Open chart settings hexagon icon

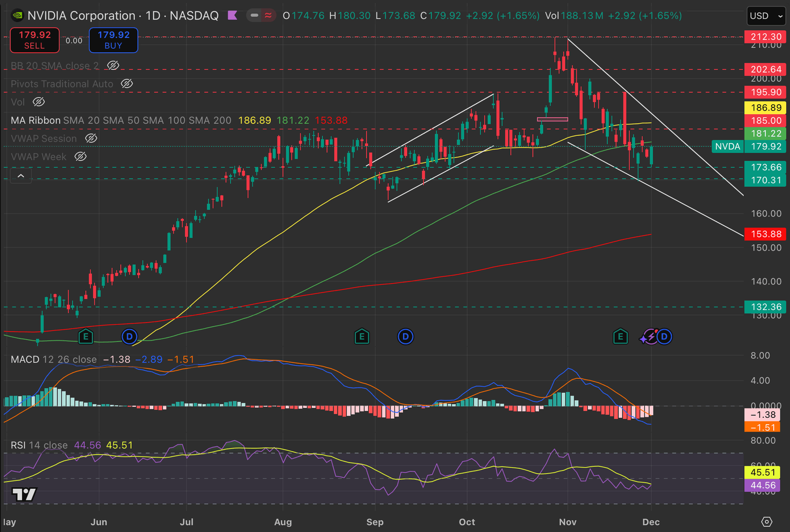coord(767,521)
